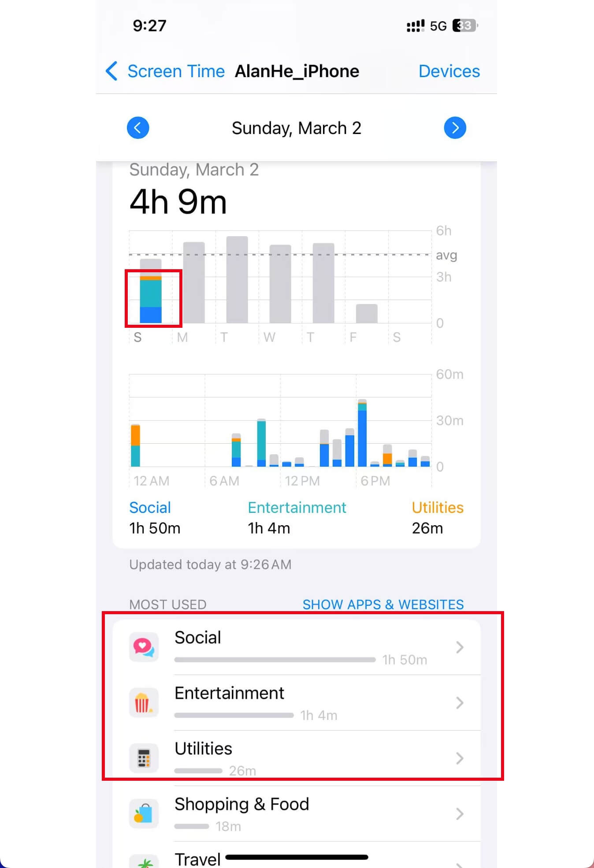Tap the Shopping & Food bag icon

[144, 813]
